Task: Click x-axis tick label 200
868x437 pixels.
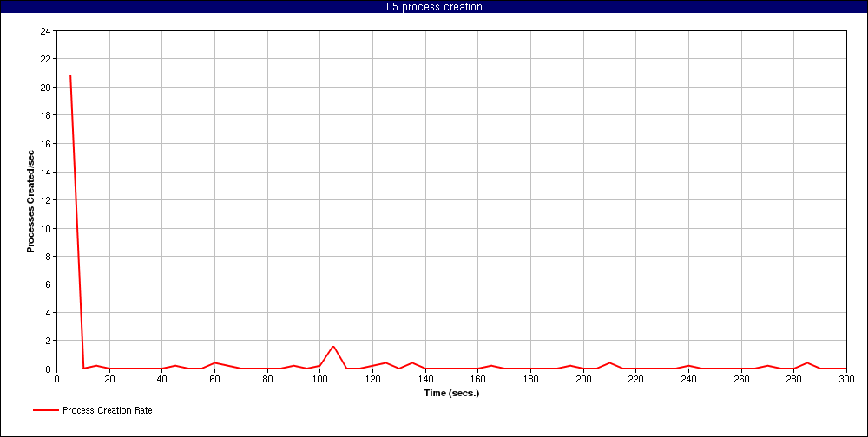Action: (583, 379)
